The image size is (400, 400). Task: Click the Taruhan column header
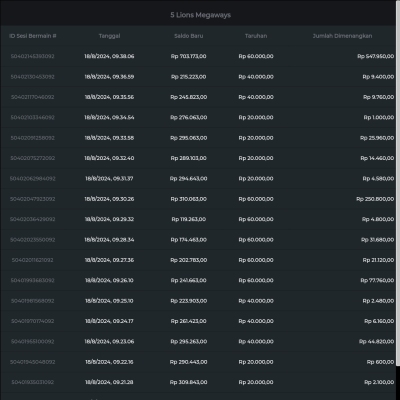[x=256, y=36]
